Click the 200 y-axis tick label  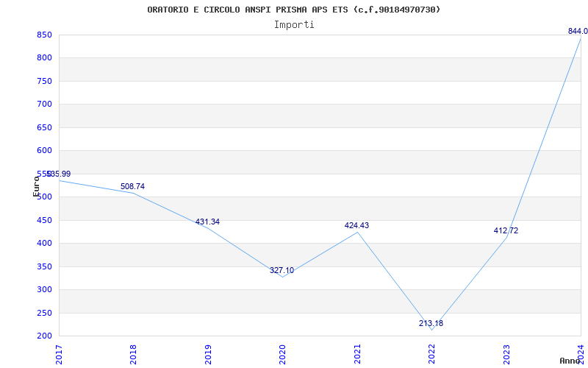tap(43, 336)
